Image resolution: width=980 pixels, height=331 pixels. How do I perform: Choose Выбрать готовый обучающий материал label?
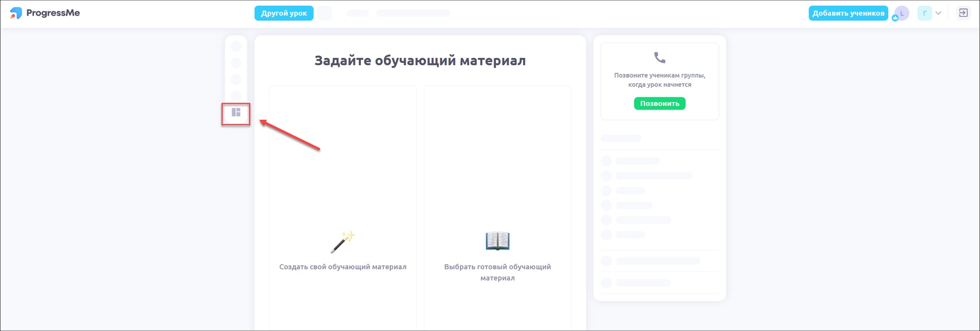497,272
